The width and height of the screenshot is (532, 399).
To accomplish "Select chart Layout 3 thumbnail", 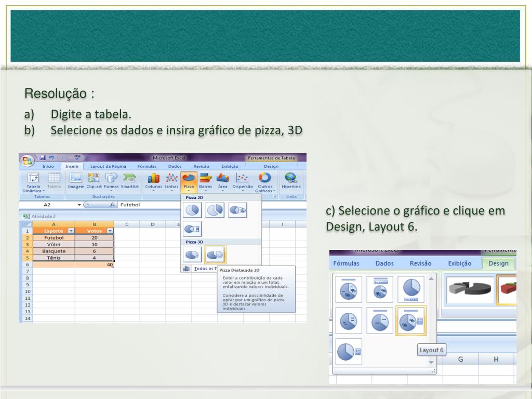I will coord(411,289).
